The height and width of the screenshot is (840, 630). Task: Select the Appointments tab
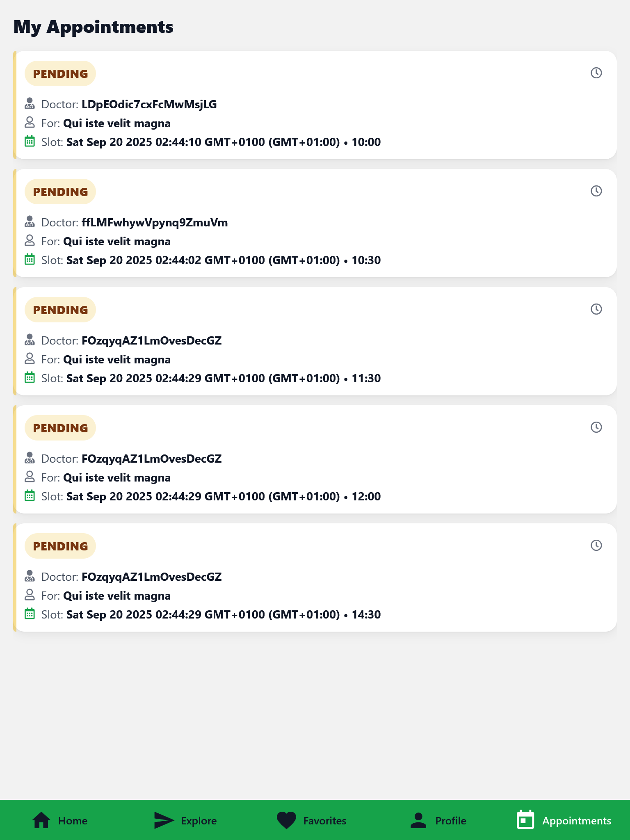[564, 820]
